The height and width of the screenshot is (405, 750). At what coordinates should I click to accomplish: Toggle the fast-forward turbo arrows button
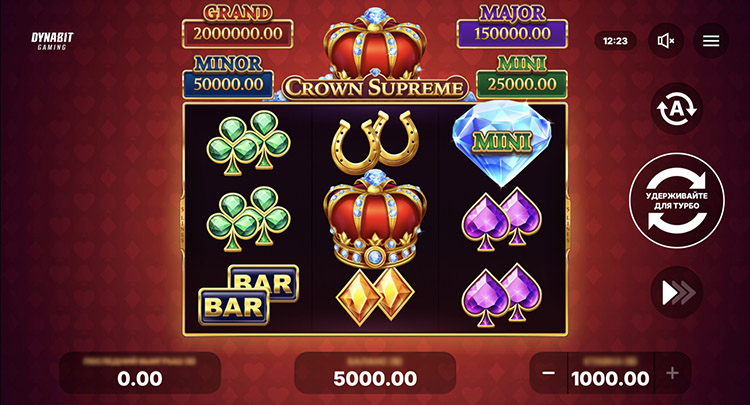[x=677, y=293]
